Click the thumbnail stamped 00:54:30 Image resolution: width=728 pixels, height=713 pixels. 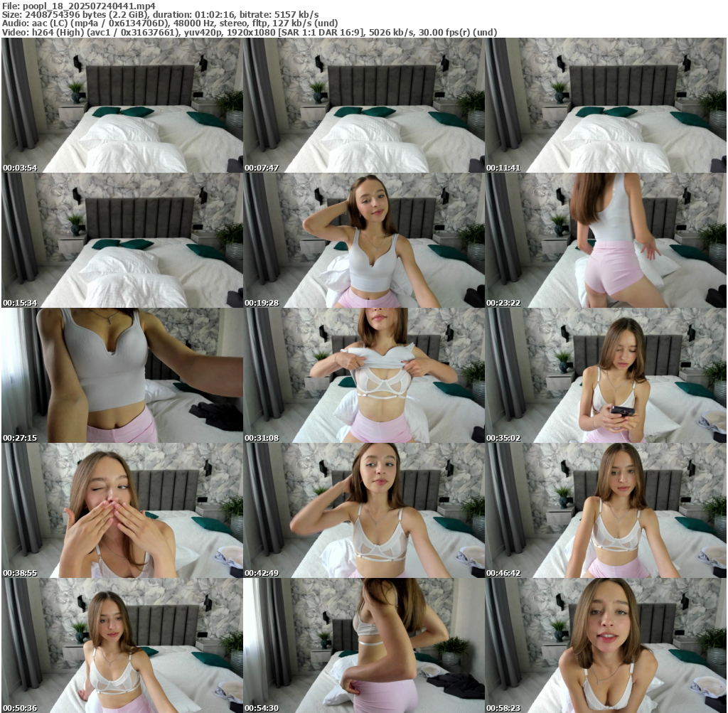point(364,645)
